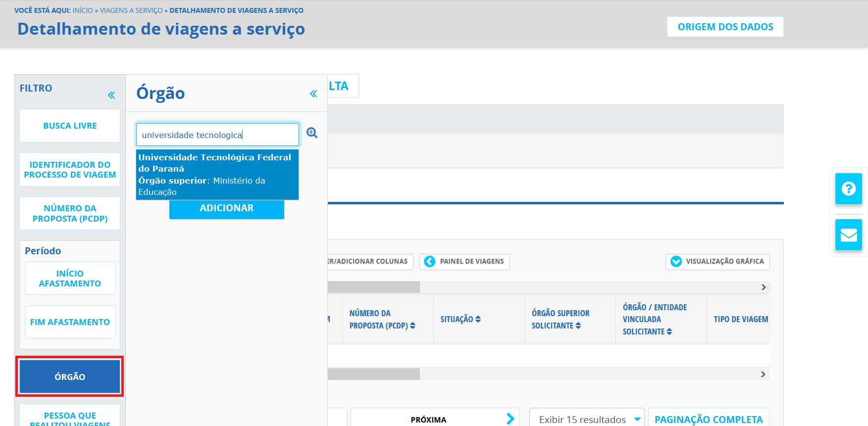Sort by Número da Proposta (PCDP) column

[x=412, y=326]
